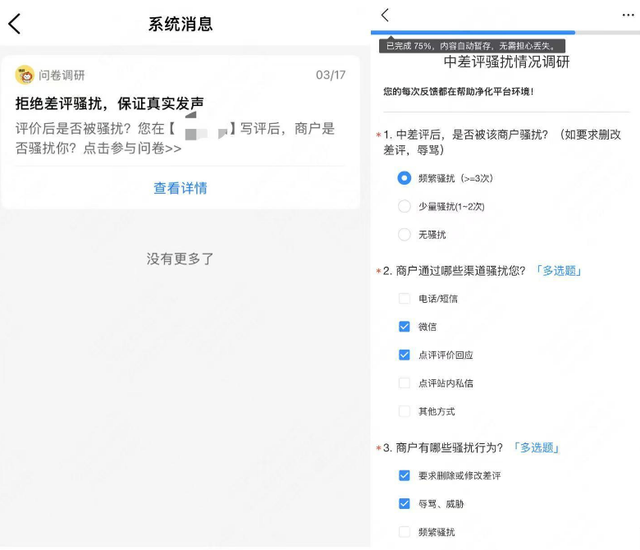Viewport: 640px width, 550px height.
Task: Uncheck the 点评评价回应 checkbox
Action: (x=404, y=355)
